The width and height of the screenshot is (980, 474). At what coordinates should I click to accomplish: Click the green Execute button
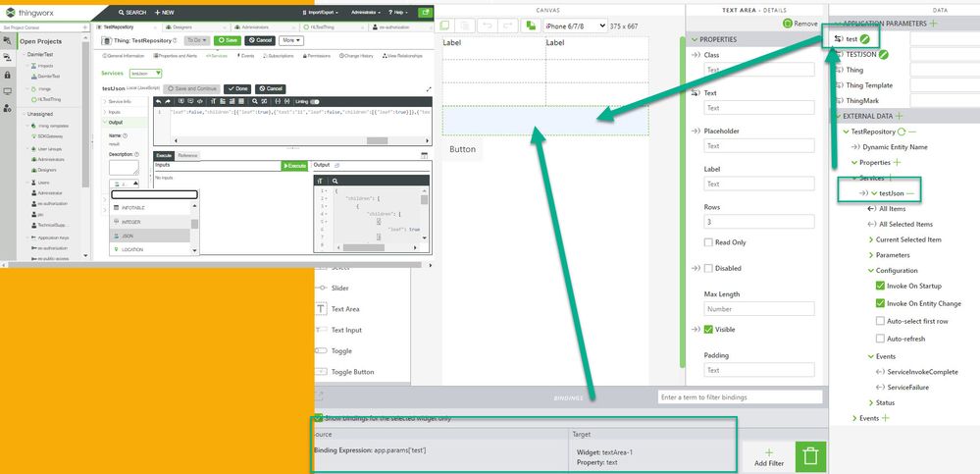[x=294, y=166]
